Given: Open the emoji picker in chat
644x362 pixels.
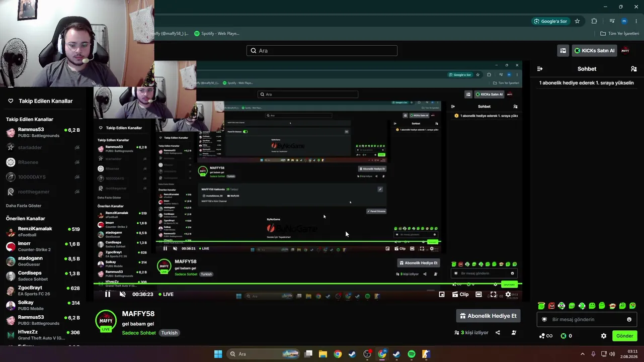Looking at the screenshot, I should (629, 319).
